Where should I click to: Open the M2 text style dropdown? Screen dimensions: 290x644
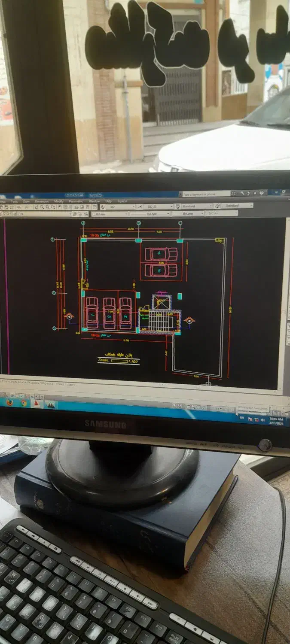[x=120, y=207]
